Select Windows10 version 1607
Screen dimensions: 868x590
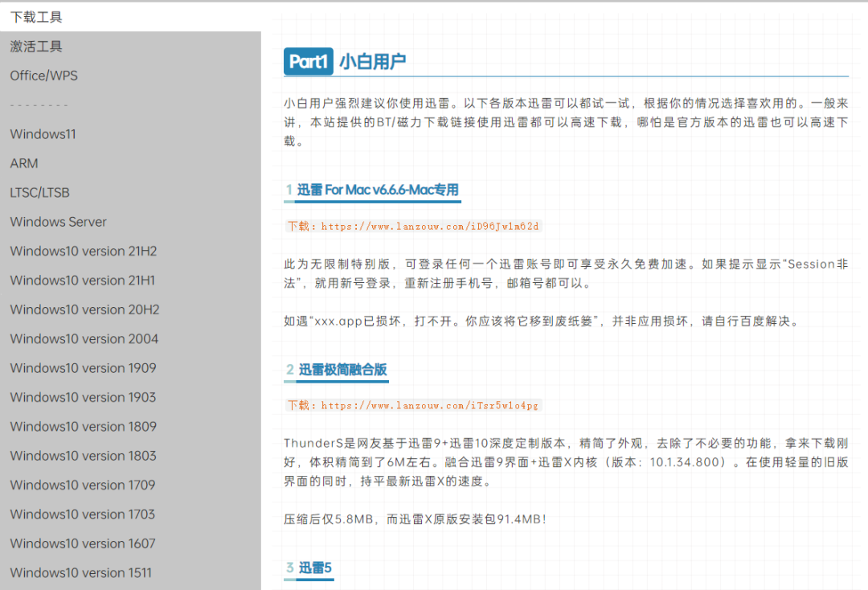[82, 543]
